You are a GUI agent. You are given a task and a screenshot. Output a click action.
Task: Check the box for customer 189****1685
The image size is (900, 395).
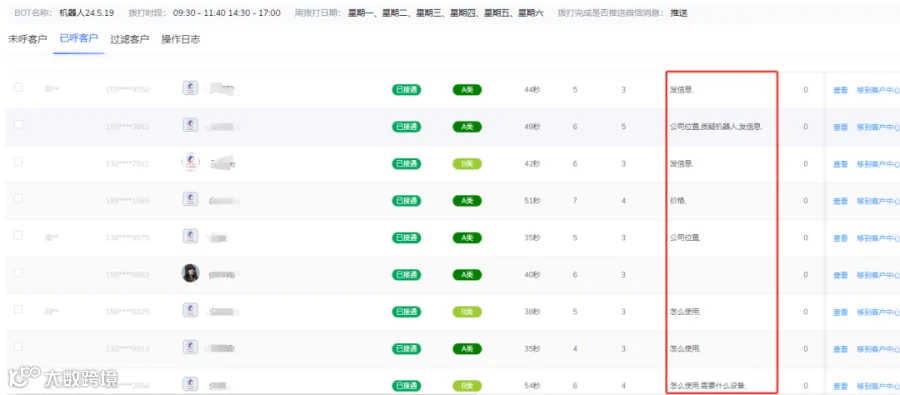18,199
